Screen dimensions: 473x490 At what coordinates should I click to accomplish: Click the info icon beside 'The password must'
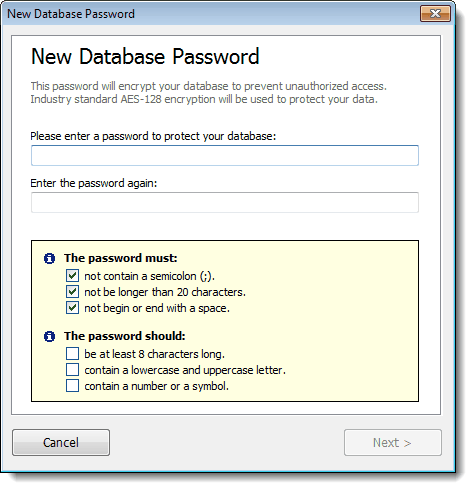[49, 258]
